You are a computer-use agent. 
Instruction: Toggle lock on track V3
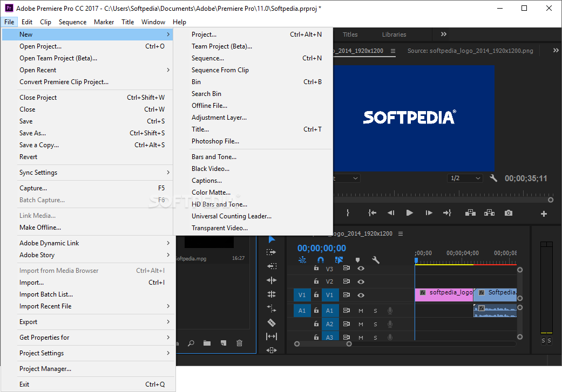[316, 268]
